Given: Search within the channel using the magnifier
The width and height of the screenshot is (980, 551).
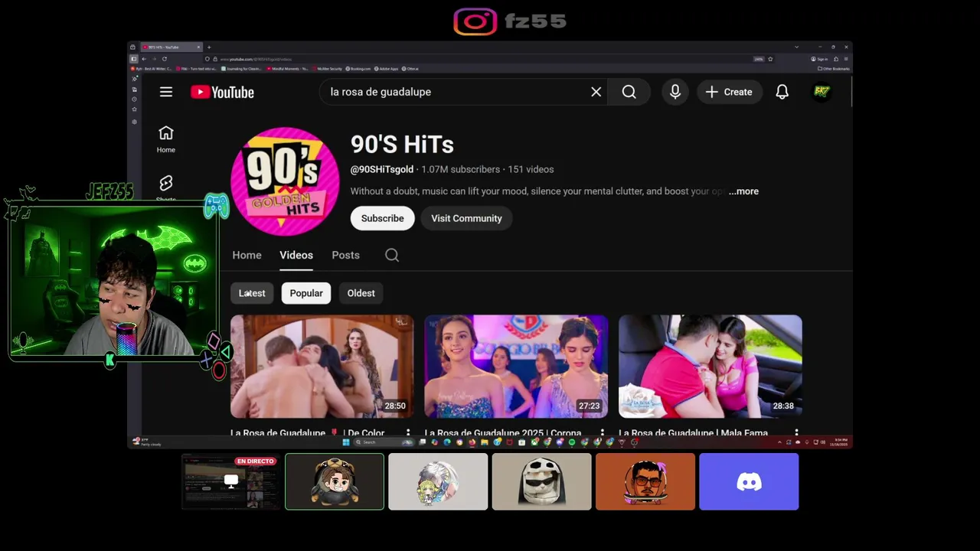Looking at the screenshot, I should coord(392,255).
